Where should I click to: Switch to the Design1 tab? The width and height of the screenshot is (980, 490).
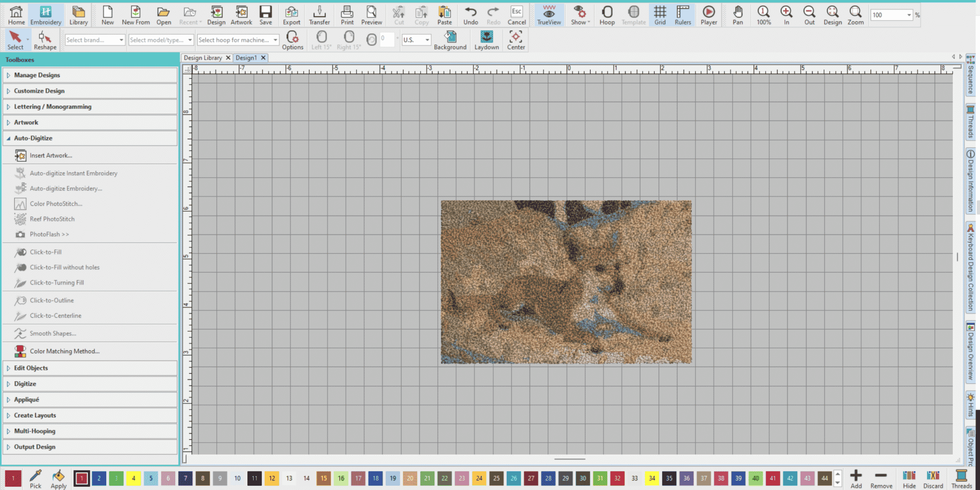click(246, 58)
